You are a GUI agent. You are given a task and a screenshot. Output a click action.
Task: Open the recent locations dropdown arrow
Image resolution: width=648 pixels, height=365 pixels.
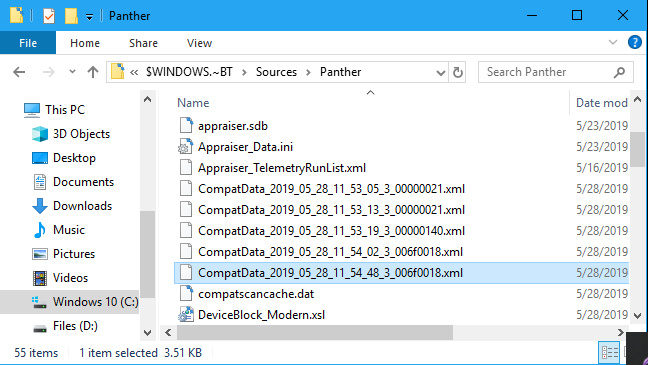[x=72, y=72]
